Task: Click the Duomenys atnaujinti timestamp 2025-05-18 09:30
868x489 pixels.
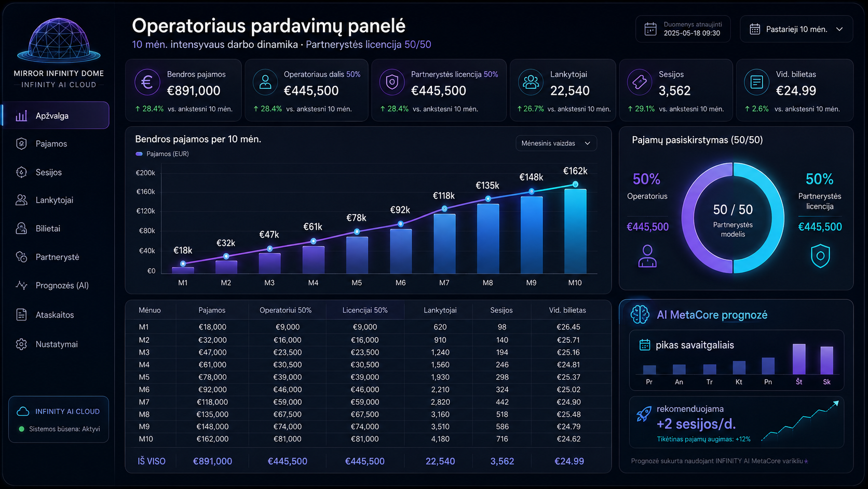Action: [x=692, y=33]
